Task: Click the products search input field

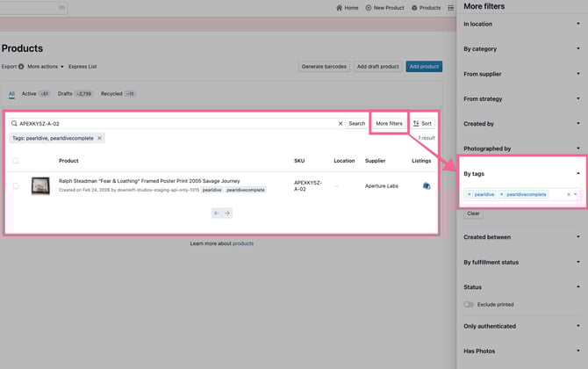Action: click(176, 124)
